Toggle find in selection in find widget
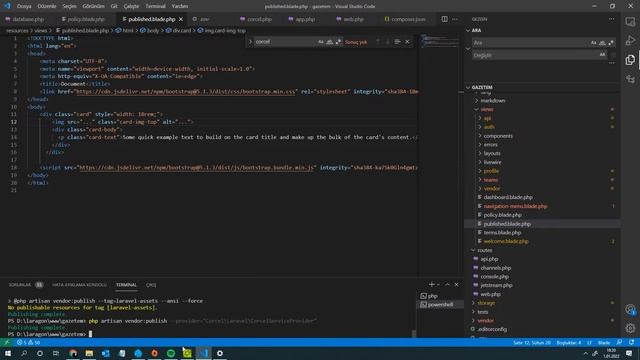This screenshot has height=360, width=640. (397, 42)
